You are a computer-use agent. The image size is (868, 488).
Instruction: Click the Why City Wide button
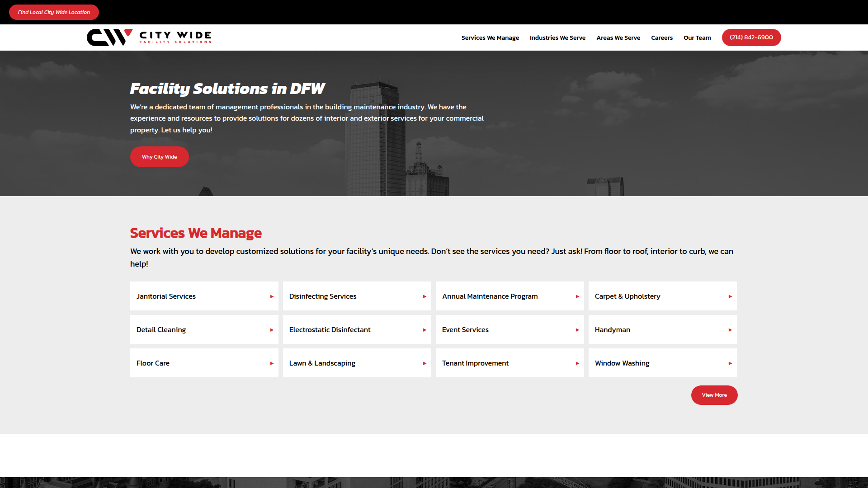tap(160, 157)
